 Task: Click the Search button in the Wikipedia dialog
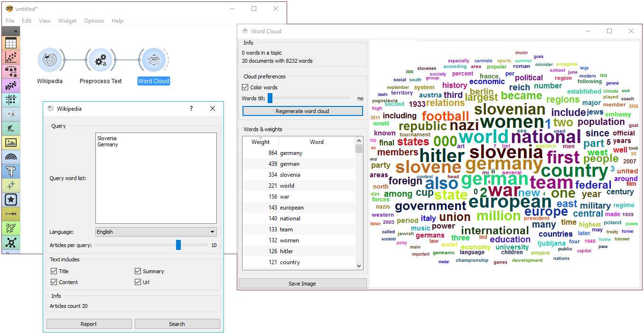[177, 324]
